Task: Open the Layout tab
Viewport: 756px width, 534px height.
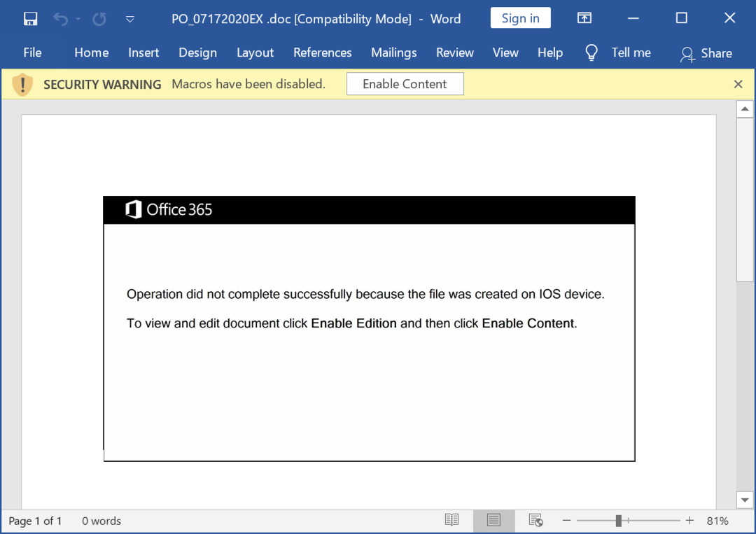Action: (x=255, y=52)
